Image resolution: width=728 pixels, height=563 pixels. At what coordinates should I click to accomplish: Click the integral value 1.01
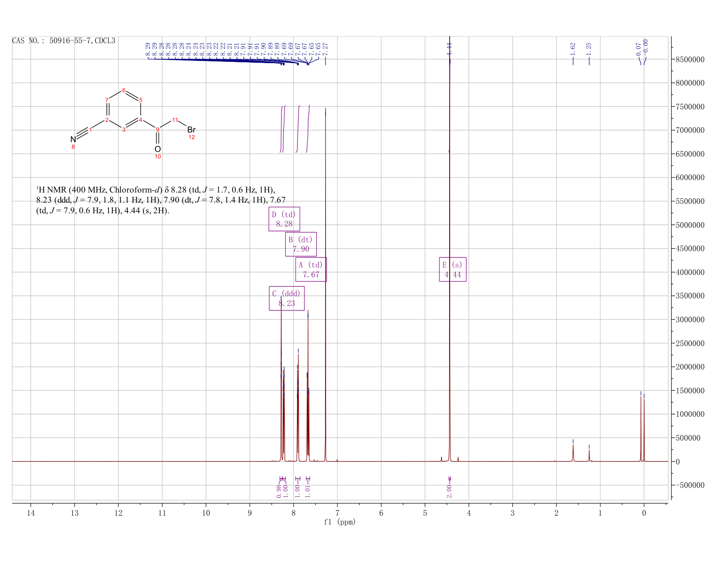[x=308, y=491]
